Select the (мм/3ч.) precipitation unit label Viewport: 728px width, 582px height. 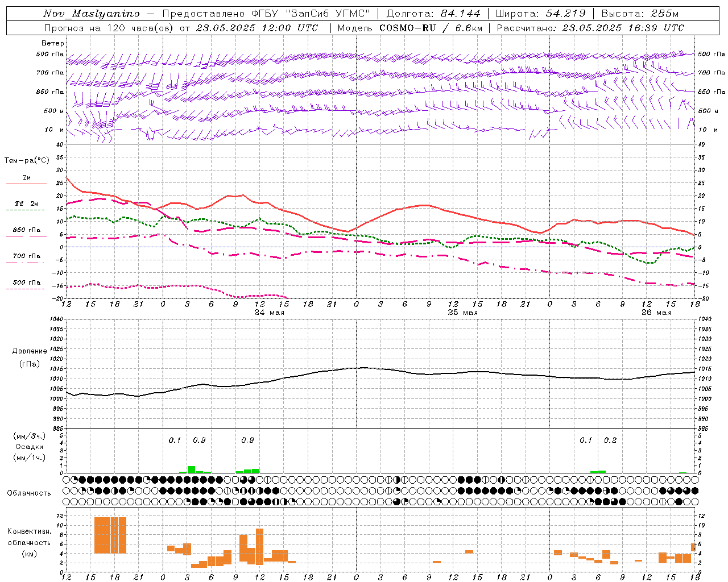pyautogui.click(x=30, y=436)
